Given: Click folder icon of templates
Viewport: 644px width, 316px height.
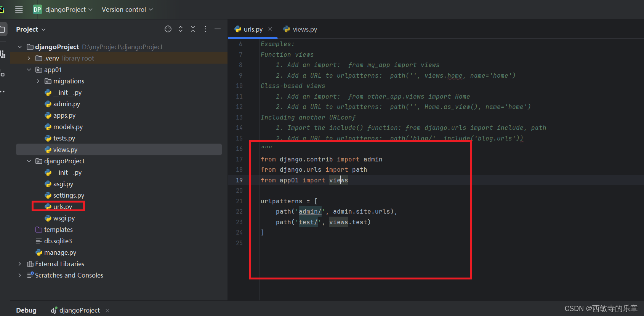Looking at the screenshot, I should point(39,230).
